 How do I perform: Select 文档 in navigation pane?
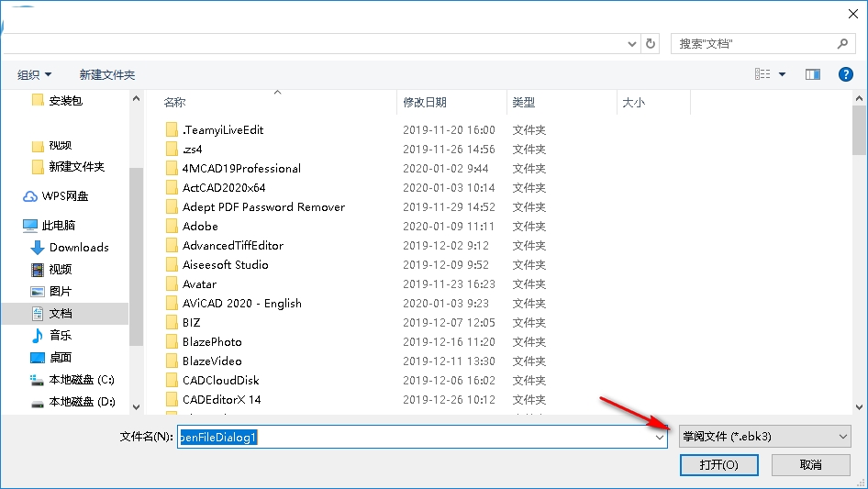(x=61, y=314)
